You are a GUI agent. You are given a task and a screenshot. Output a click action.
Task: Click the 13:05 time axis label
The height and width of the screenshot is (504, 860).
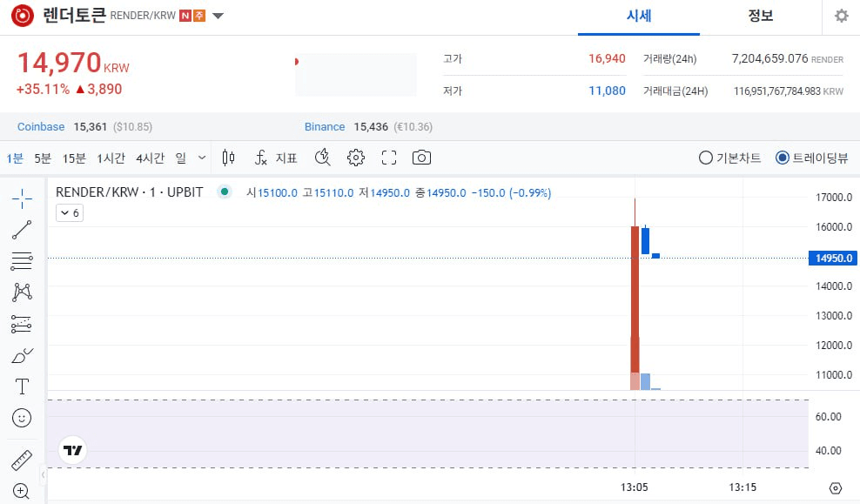coord(634,487)
